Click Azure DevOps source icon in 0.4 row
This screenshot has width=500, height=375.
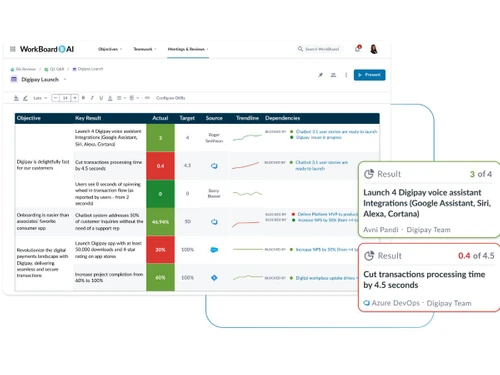tap(214, 166)
